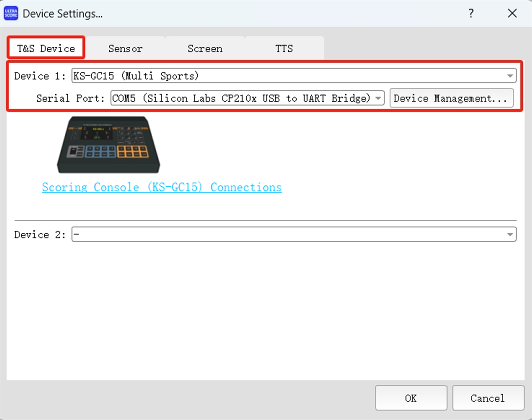532x420 pixels.
Task: Open the Screen tab
Action: [x=205, y=48]
